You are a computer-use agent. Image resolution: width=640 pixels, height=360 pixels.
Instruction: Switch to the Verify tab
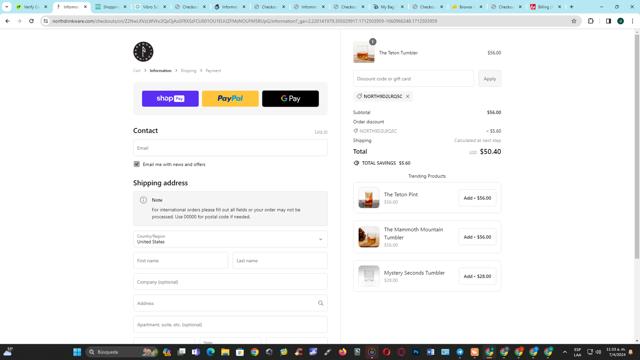(31, 7)
